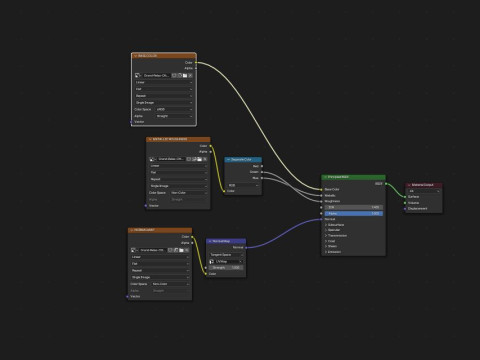The height and width of the screenshot is (360, 480).
Task: Click the UVMap field in Normal Map node
Action: point(226,262)
